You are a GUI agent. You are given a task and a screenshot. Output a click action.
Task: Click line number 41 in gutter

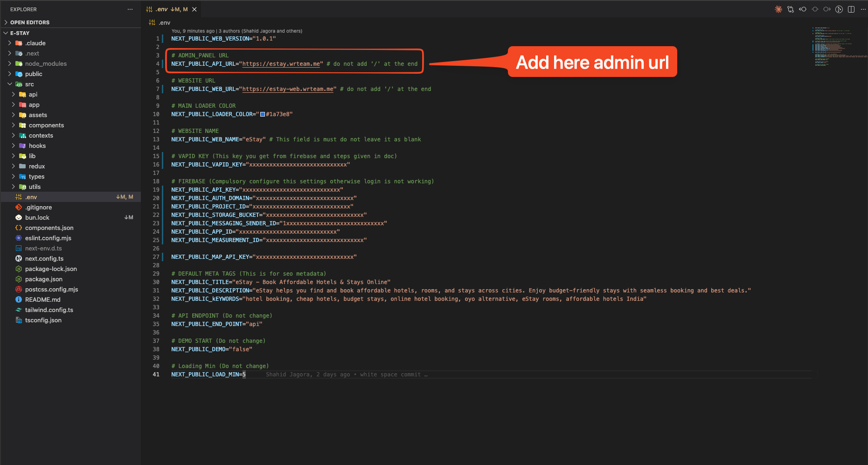click(156, 375)
